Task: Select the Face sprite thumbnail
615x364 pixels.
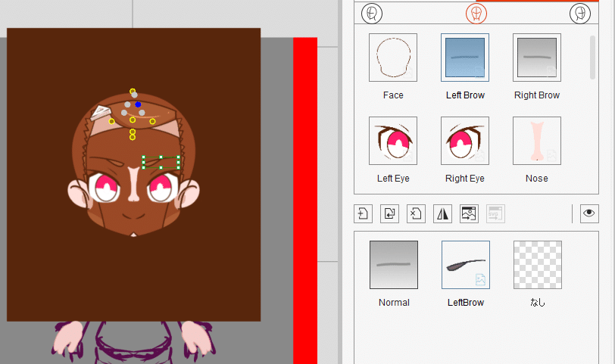Action: coord(393,58)
